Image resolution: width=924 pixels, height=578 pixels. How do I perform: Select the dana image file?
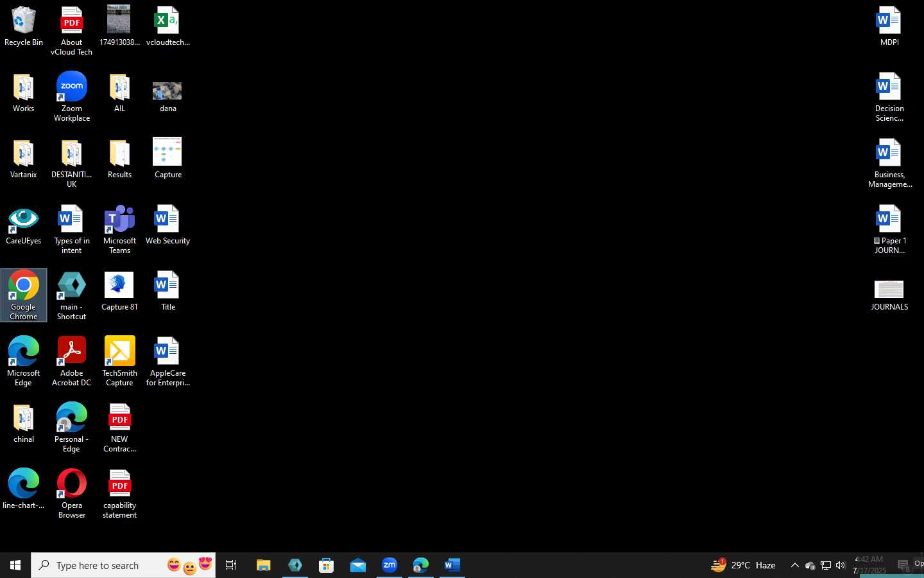pyautogui.click(x=167, y=96)
